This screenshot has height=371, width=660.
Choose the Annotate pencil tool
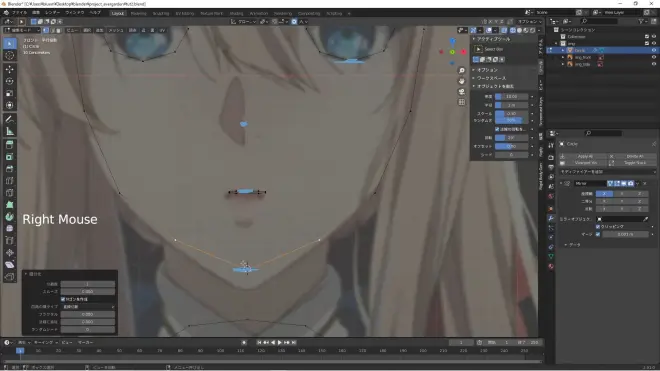pos(9,119)
